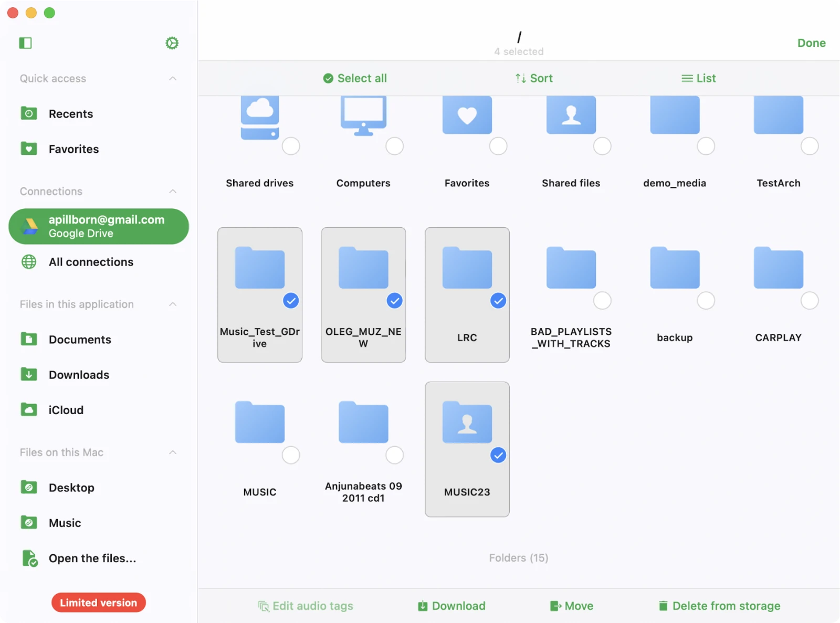
Task: Open the Shared drives folder icon
Action: 259,117
